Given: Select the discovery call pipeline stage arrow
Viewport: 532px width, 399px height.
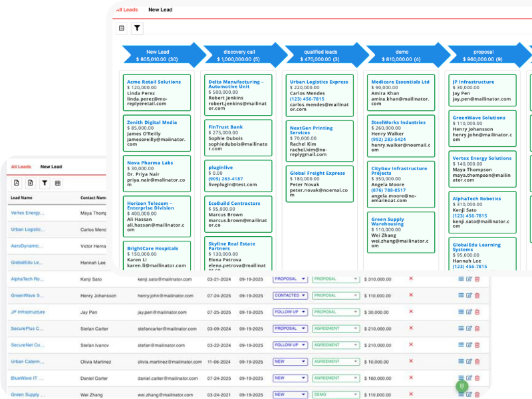Looking at the screenshot, I should (238, 55).
